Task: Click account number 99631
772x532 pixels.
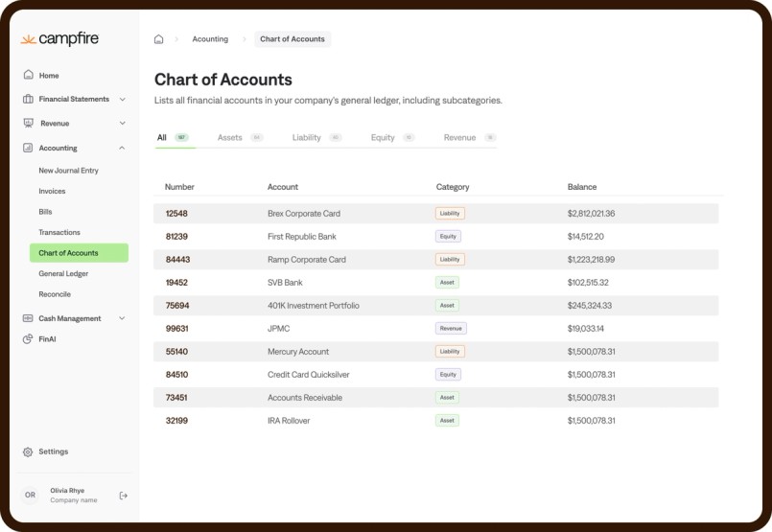Action: [x=176, y=328]
